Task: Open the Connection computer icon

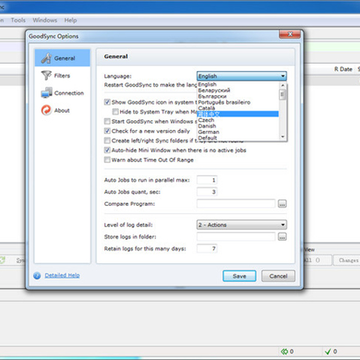Action: [46, 93]
